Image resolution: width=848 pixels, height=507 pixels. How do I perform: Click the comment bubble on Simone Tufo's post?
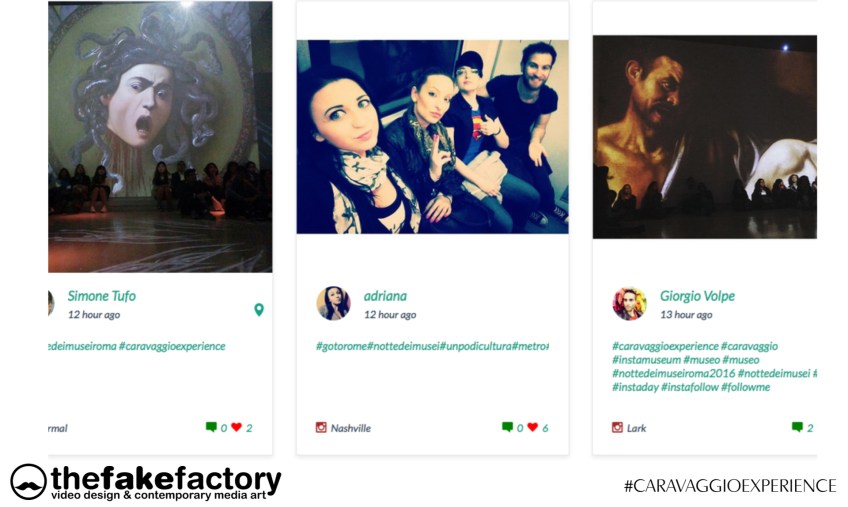pos(211,427)
